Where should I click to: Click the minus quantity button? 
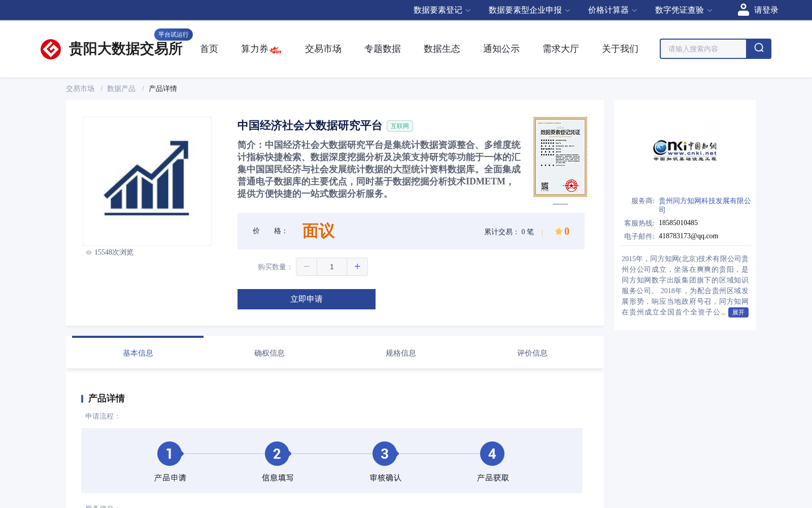(x=307, y=267)
